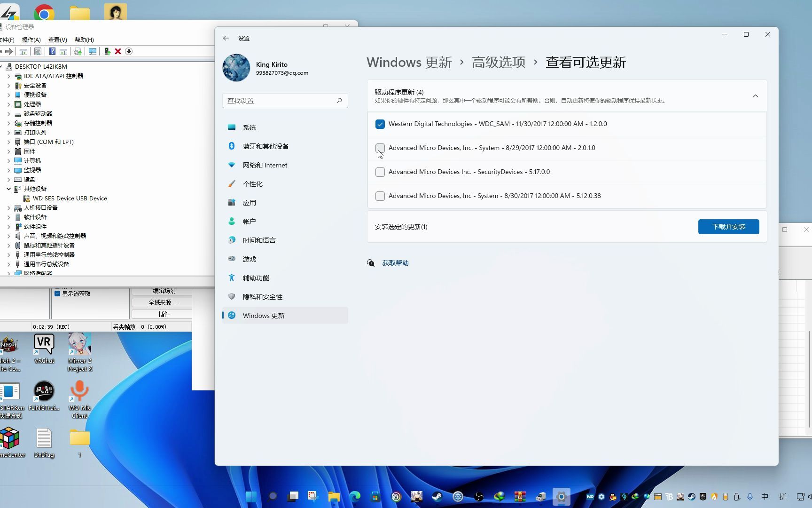Check Advanced Micro Devices System 2.0.1.0 update
The height and width of the screenshot is (508, 812).
tap(380, 148)
